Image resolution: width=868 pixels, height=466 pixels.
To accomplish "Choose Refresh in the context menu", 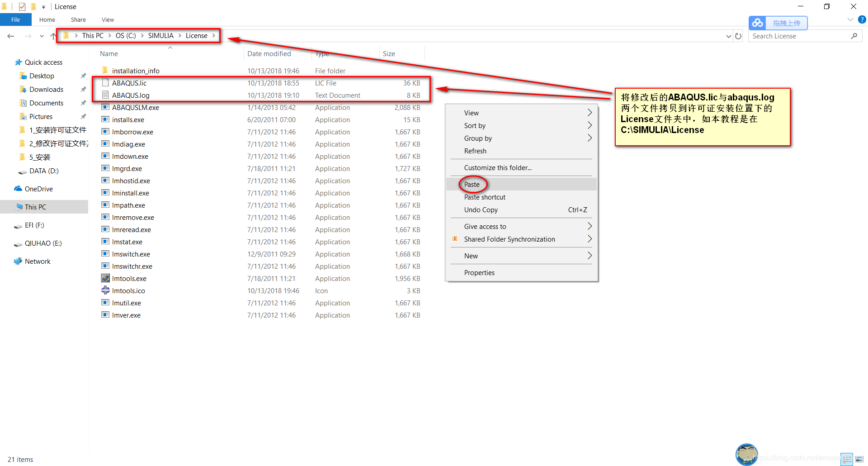I will point(521,151).
